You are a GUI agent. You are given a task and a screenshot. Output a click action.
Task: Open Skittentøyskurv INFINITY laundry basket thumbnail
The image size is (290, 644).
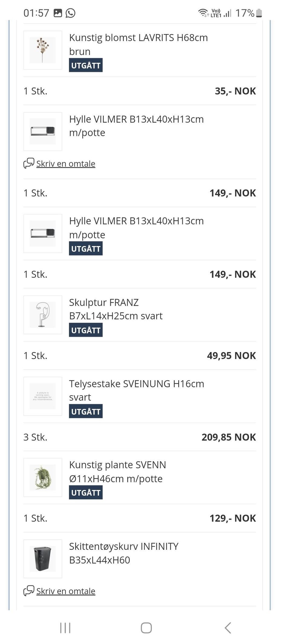(43, 559)
